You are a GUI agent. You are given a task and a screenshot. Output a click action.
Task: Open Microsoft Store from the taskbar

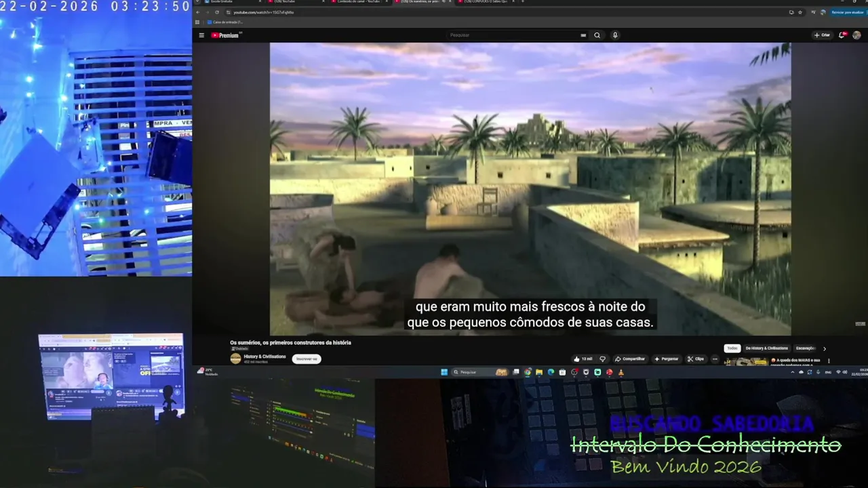[562, 372]
